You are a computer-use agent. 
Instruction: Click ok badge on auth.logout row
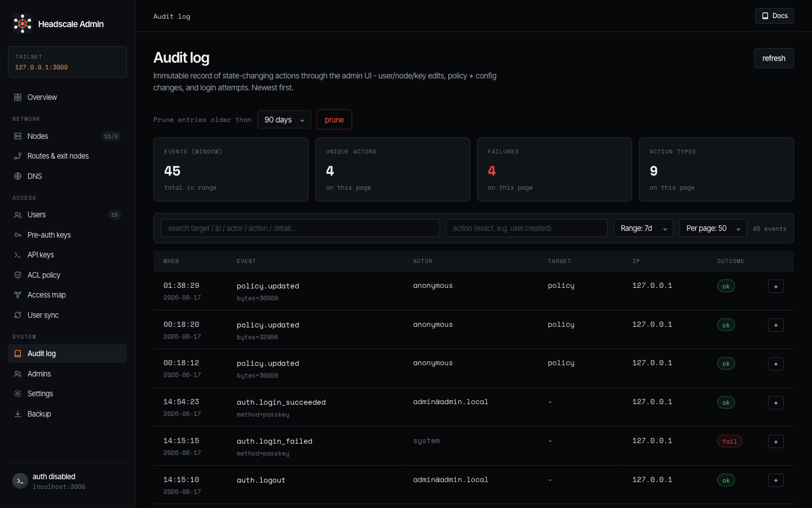[x=726, y=480]
